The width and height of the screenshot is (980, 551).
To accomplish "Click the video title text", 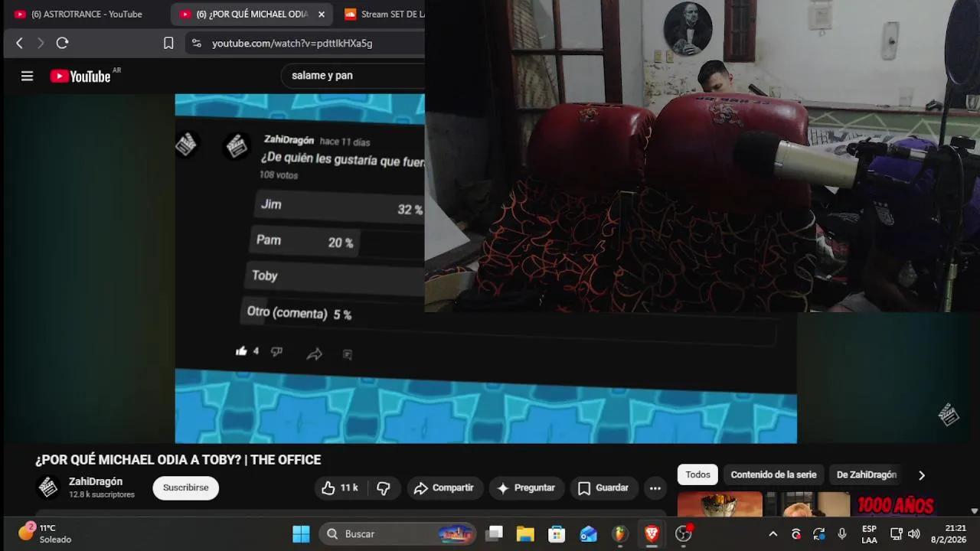I will point(178,460).
